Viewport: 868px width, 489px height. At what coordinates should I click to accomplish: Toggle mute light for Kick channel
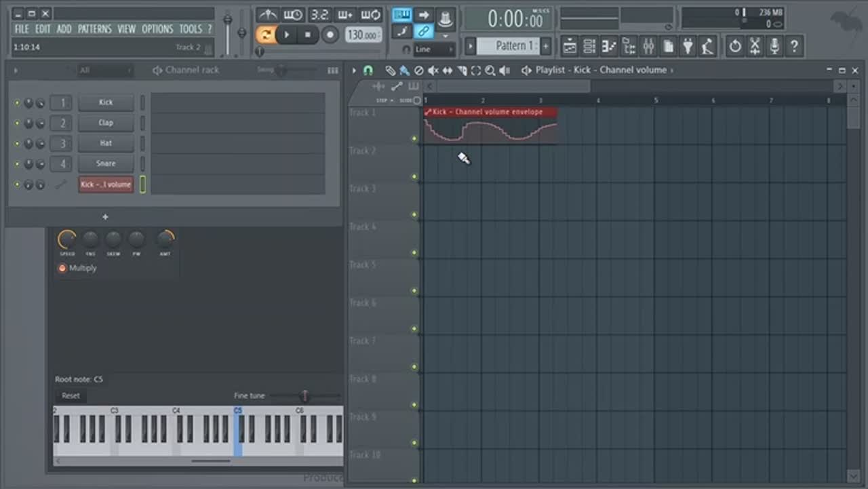(x=18, y=103)
